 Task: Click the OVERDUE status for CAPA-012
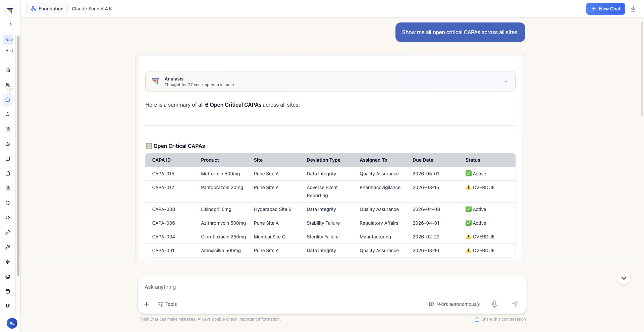coord(480,187)
